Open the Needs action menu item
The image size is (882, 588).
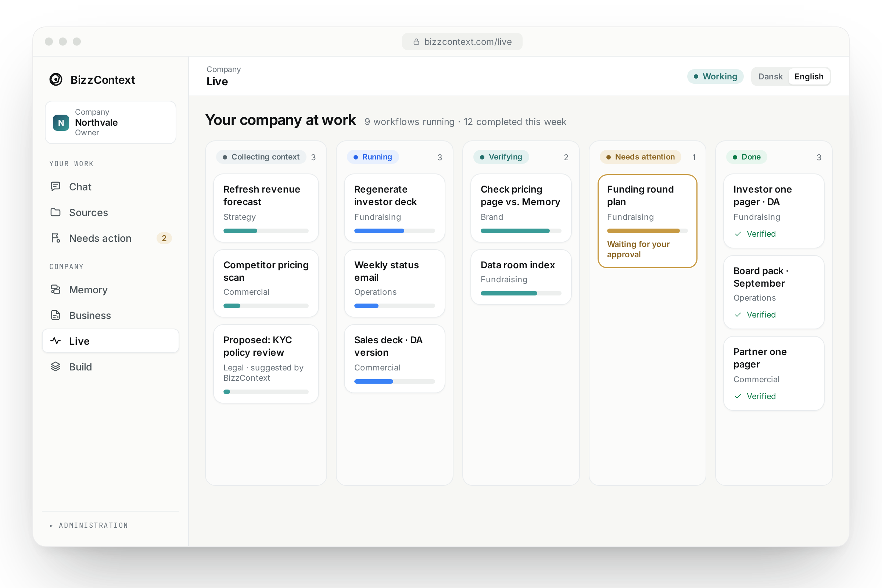coord(111,238)
